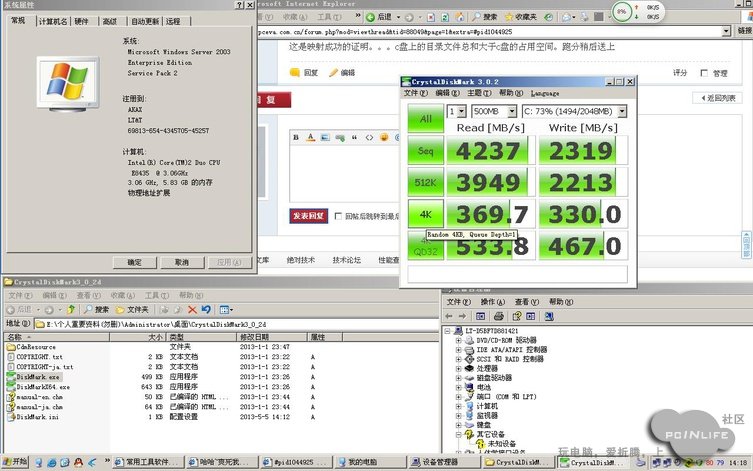Tick the 管理 checkbox in the forum post
Screen dimensions: 753x471
click(x=704, y=73)
